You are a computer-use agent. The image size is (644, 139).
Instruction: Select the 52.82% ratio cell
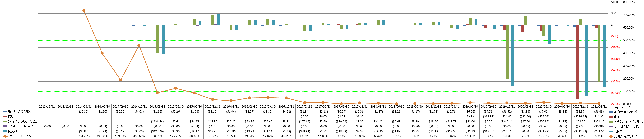click(x=268, y=136)
